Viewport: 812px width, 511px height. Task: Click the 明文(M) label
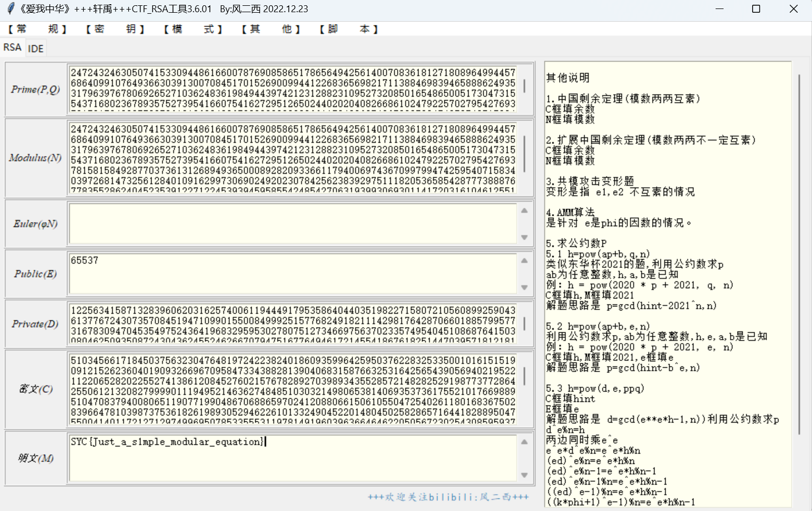[x=35, y=458]
